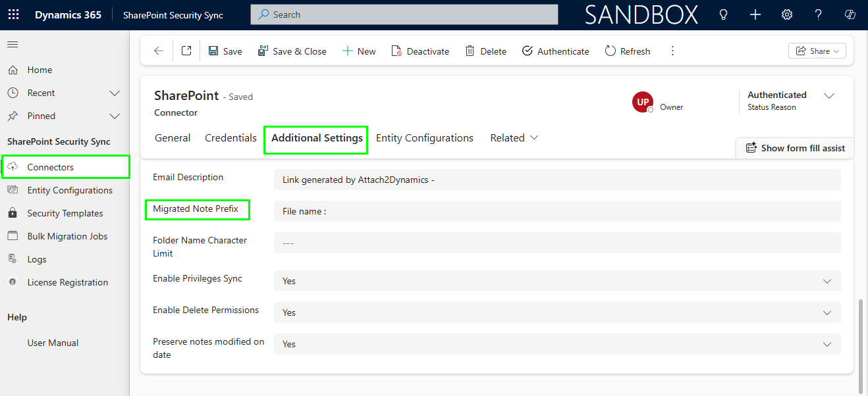Image resolution: width=868 pixels, height=396 pixels.
Task: Collapse the hamburger site navigation menu
Action: tap(13, 44)
